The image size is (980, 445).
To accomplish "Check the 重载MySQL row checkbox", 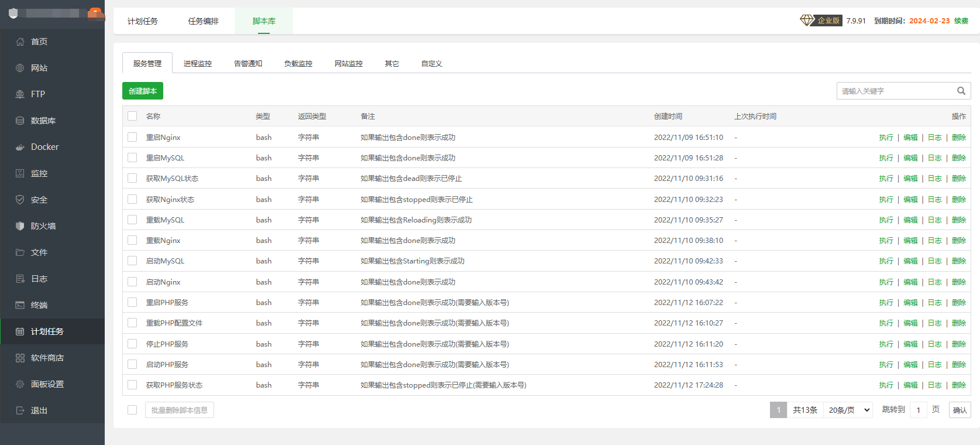I will (x=132, y=220).
